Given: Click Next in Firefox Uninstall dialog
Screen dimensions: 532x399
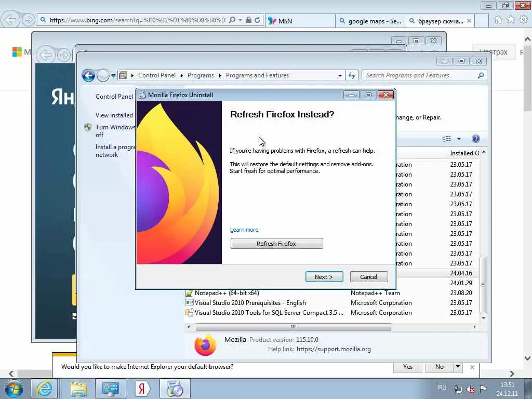Looking at the screenshot, I should pos(324,277).
